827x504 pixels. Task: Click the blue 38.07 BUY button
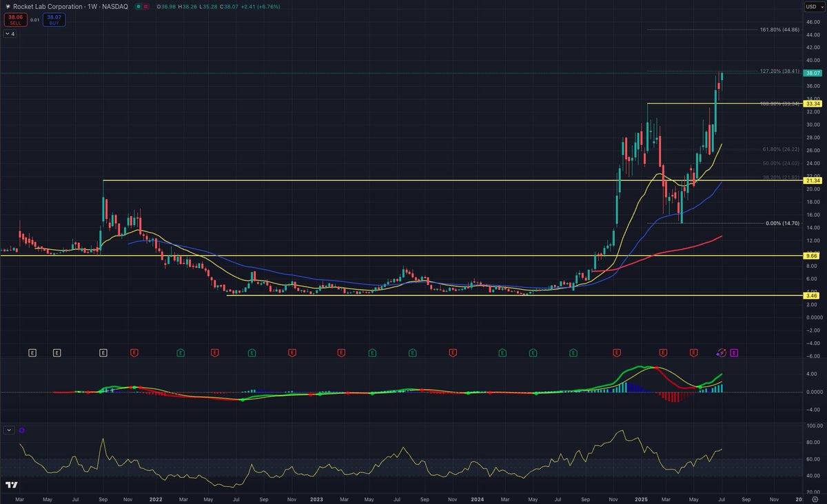(x=54, y=20)
